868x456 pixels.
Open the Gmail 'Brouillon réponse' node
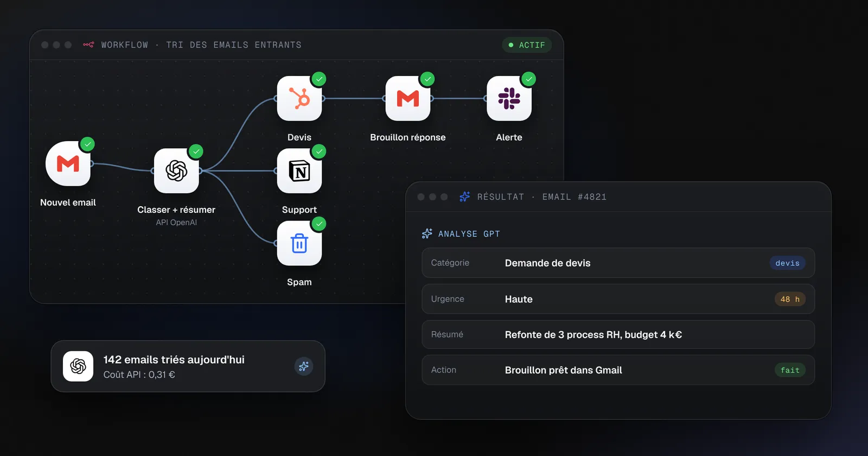(x=408, y=98)
